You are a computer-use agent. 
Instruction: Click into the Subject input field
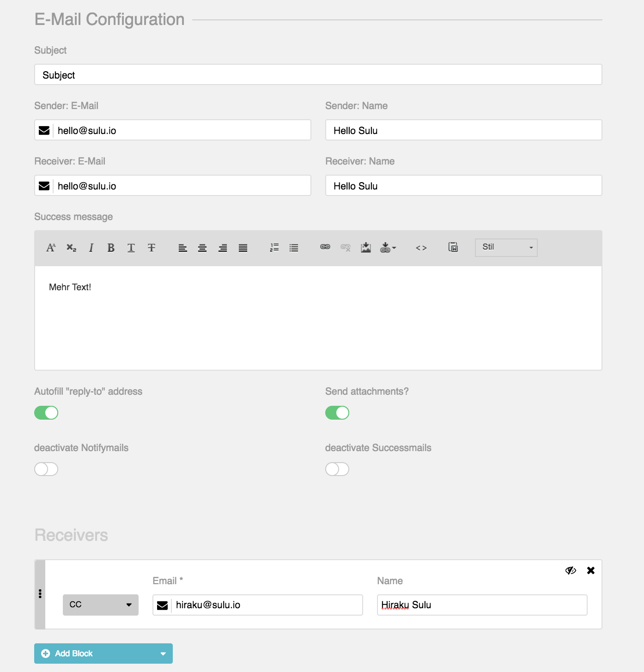coord(318,75)
